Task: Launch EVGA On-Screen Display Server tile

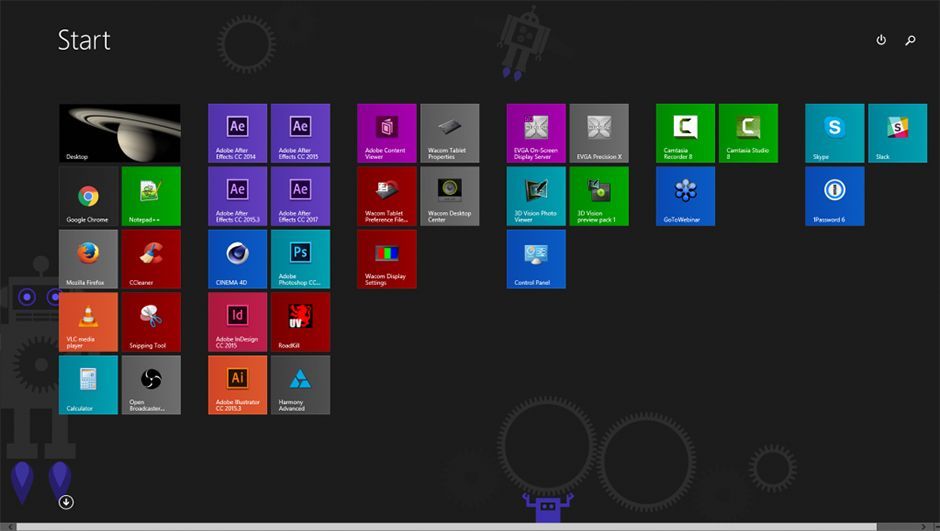Action: 536,133
